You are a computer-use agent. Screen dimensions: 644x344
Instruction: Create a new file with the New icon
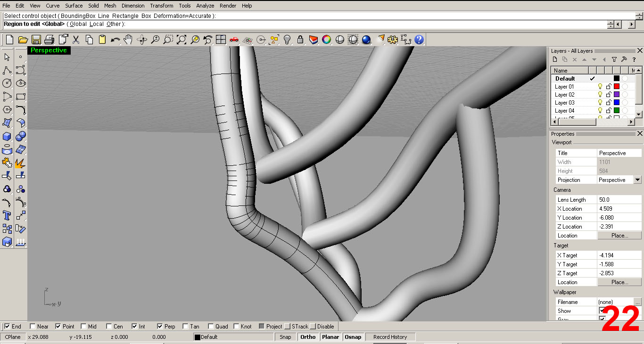click(9, 40)
